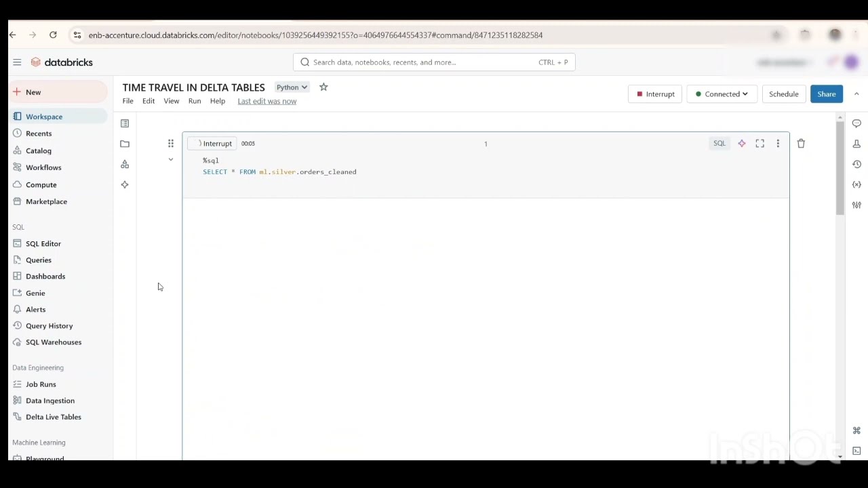The width and height of the screenshot is (868, 488).
Task: Open workspace folder browser icon
Action: coord(125,144)
